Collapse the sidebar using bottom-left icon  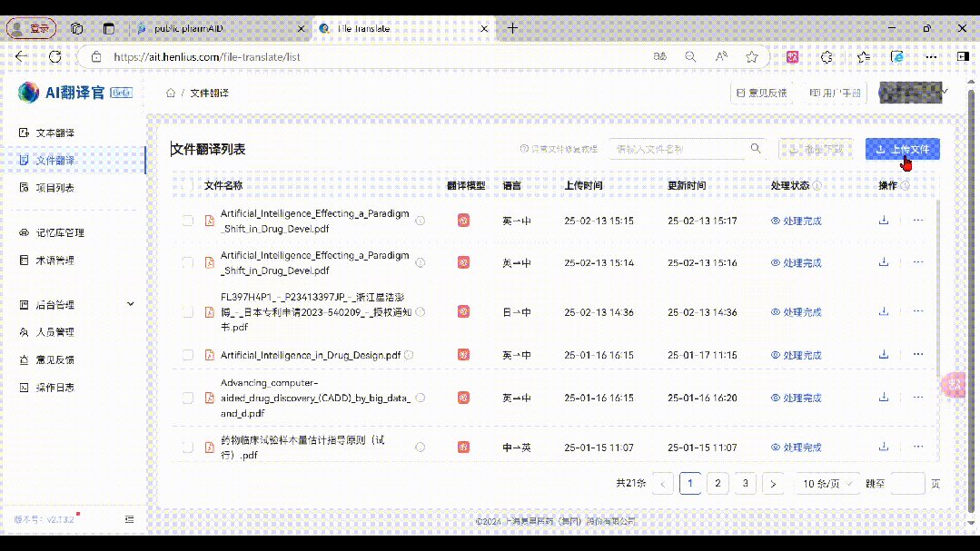129,519
